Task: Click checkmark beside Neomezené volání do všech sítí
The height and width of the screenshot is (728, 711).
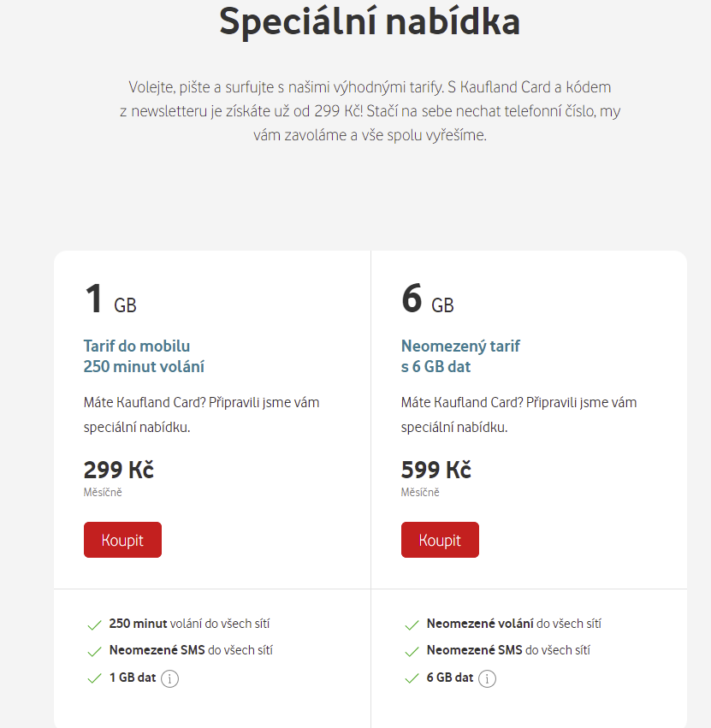Action: [x=412, y=625]
